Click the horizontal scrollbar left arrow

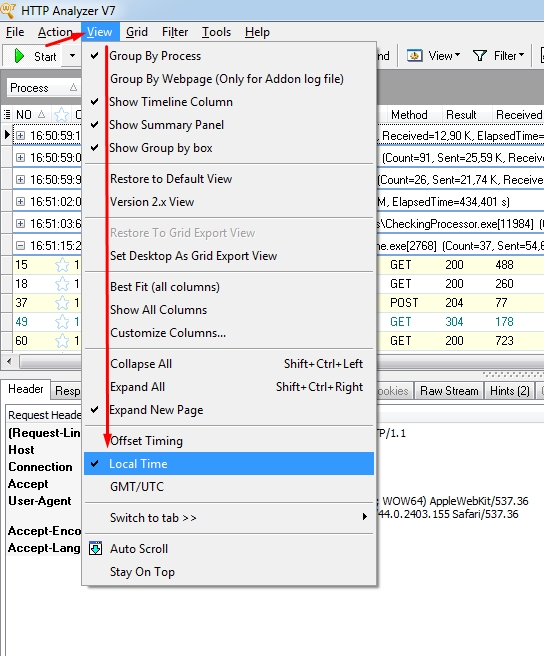tap(10, 361)
